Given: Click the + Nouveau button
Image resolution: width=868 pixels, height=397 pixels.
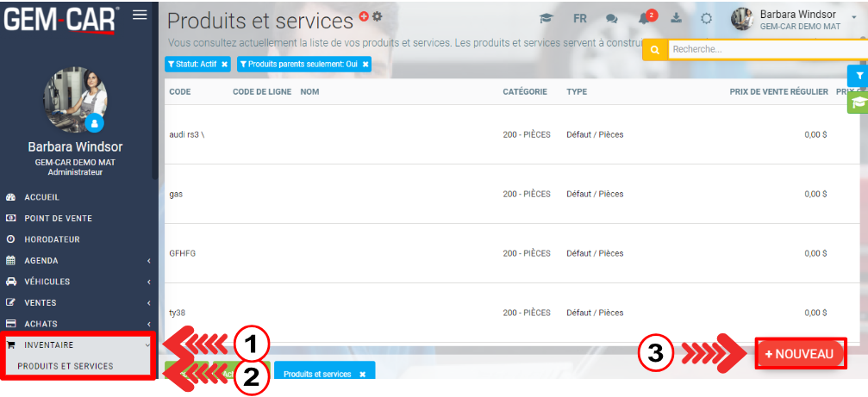Looking at the screenshot, I should [x=799, y=354].
